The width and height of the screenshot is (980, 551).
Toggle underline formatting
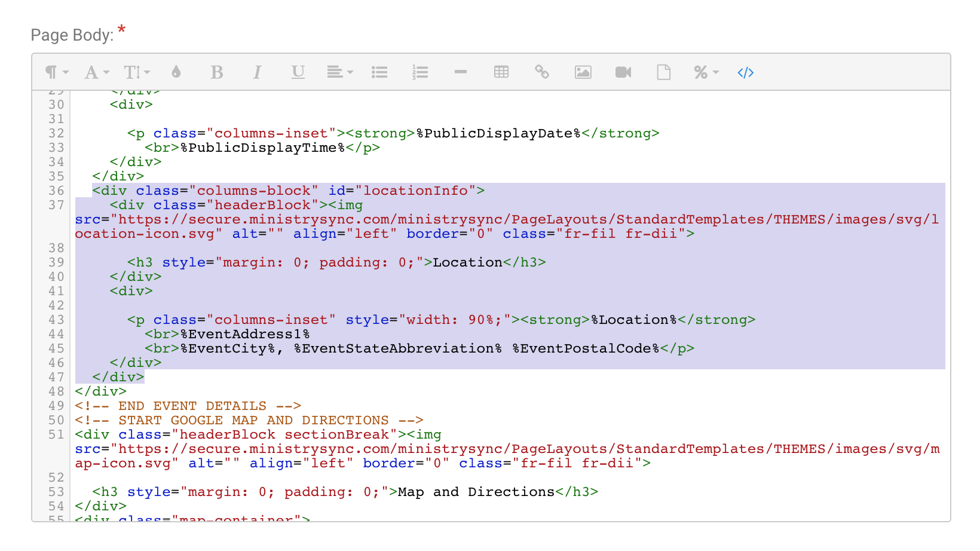coord(298,72)
